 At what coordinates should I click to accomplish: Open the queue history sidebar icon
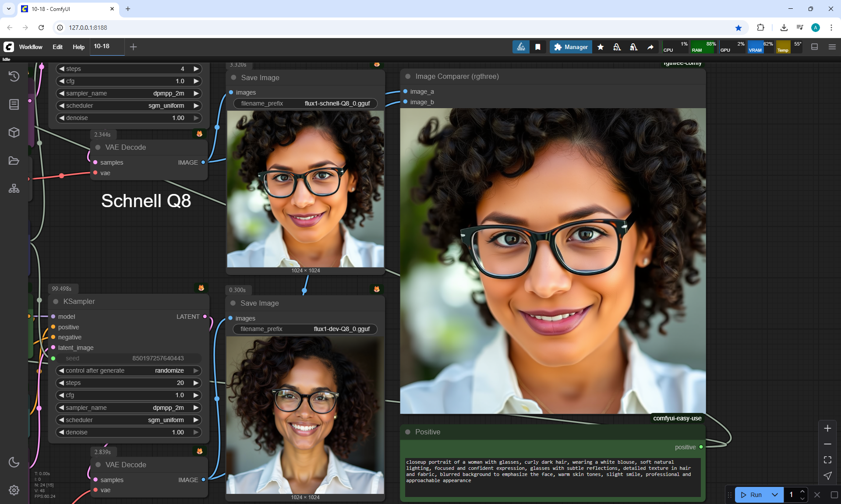14,76
